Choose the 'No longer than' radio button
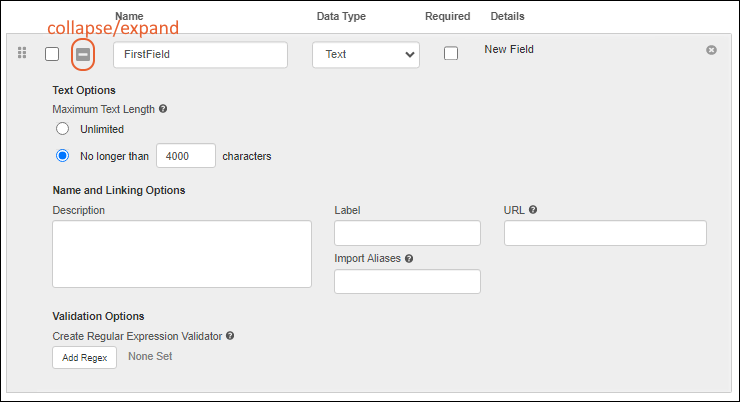740x402 pixels. [x=62, y=156]
